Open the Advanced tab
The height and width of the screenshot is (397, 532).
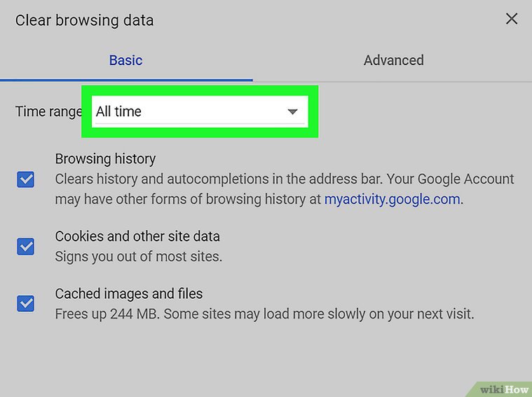393,60
